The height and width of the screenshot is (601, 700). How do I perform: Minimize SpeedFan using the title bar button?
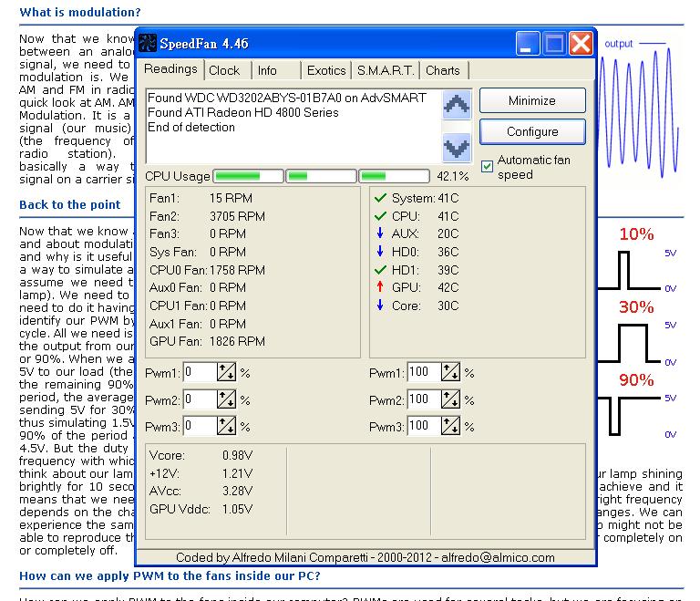(x=528, y=44)
